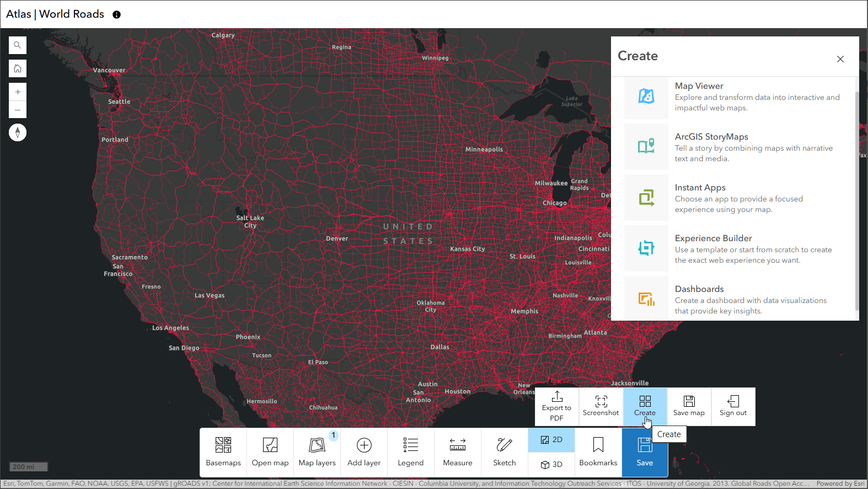Click the Portland label on the map
Viewport: 868px width, 489px height.
tap(115, 140)
